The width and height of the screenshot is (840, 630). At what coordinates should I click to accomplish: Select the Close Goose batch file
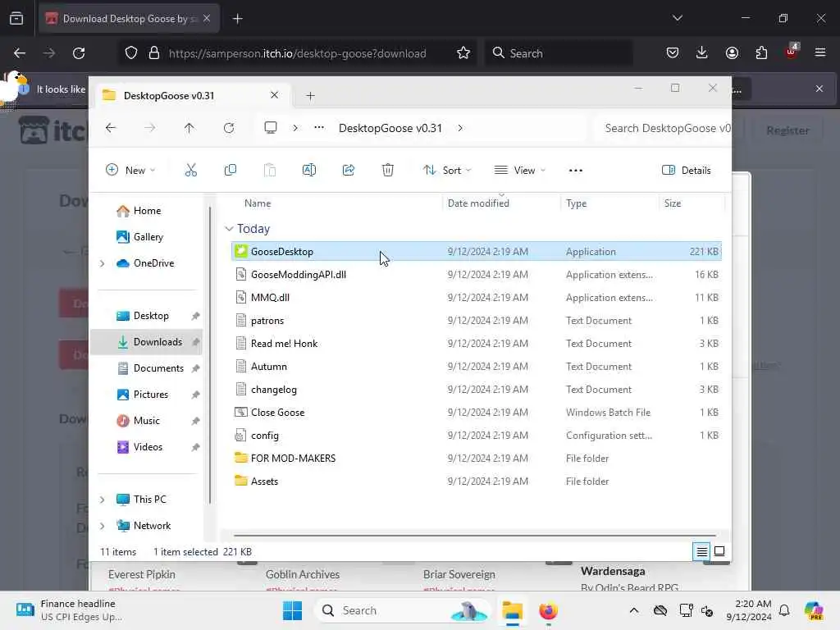477,412
